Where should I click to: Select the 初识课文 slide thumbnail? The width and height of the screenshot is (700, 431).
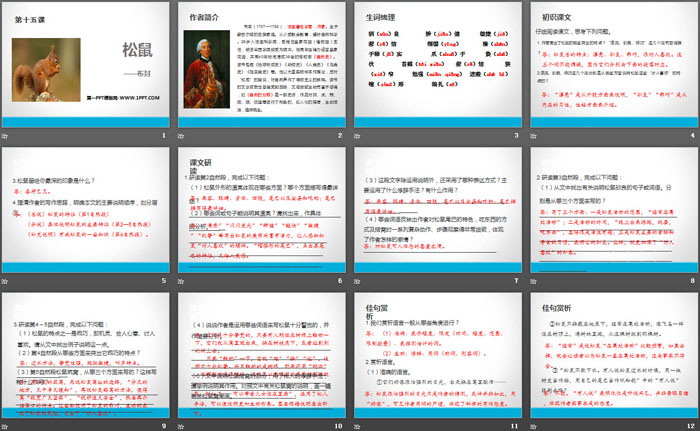[617, 65]
